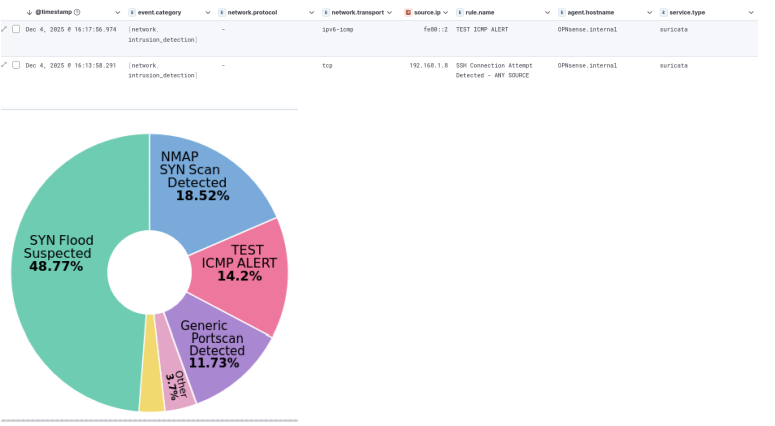Expand the SSH Connection Attempt row details
The image size is (775, 426).
pos(4,65)
